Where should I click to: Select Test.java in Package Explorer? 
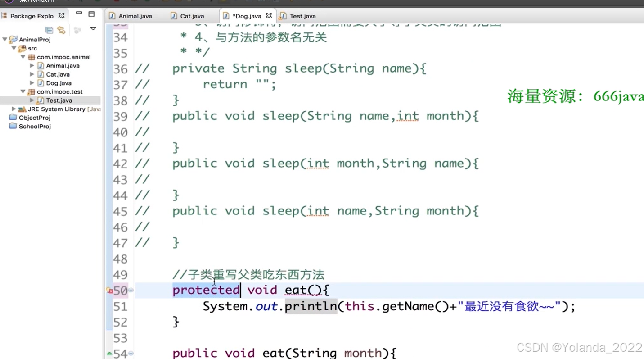click(x=59, y=100)
